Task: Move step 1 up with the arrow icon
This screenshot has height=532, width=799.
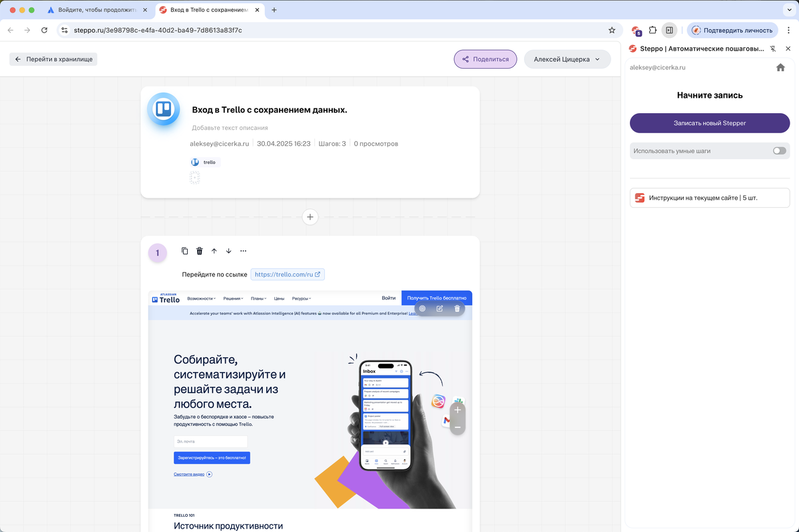Action: [214, 250]
